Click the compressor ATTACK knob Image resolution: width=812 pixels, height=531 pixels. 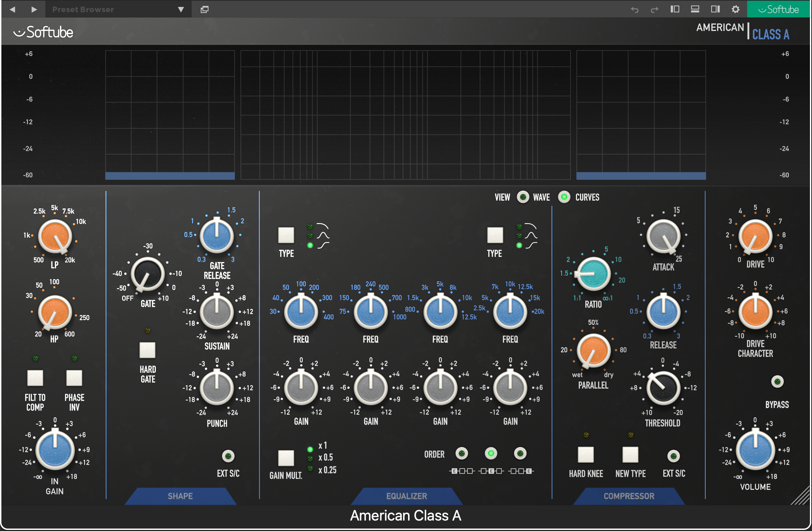[x=663, y=236]
